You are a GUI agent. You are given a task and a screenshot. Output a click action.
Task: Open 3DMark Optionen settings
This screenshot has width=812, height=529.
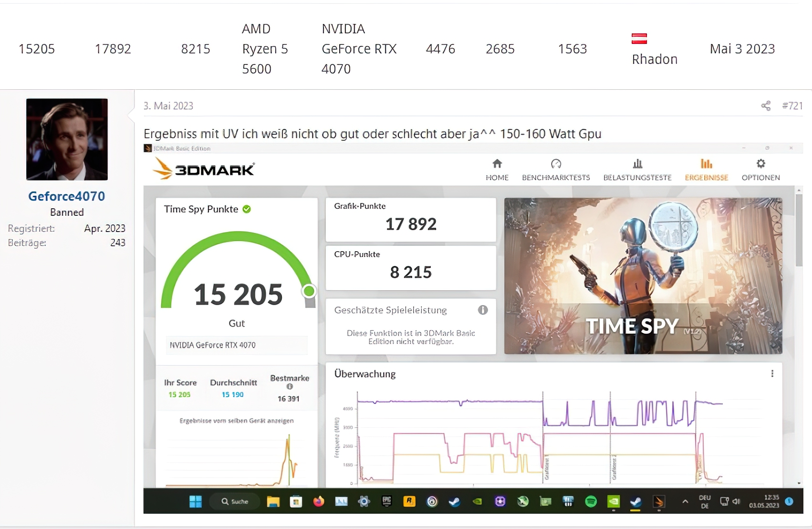pos(761,170)
